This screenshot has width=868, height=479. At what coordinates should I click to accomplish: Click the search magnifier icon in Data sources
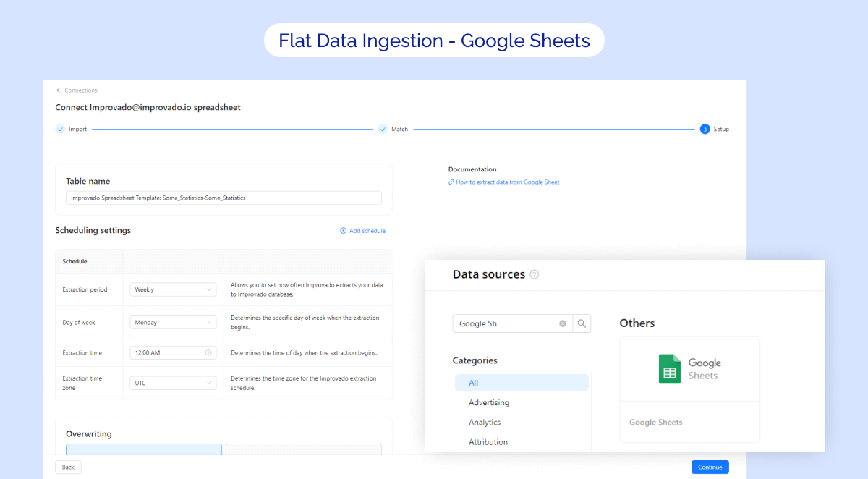tap(582, 323)
